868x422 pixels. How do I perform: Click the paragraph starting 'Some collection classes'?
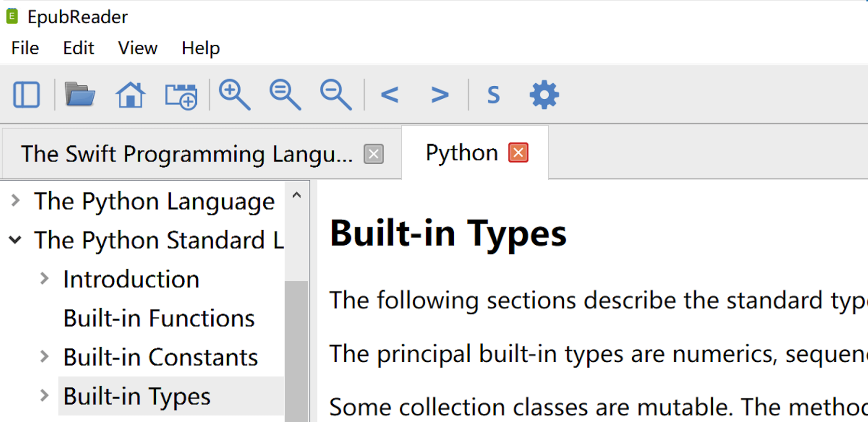(x=598, y=408)
